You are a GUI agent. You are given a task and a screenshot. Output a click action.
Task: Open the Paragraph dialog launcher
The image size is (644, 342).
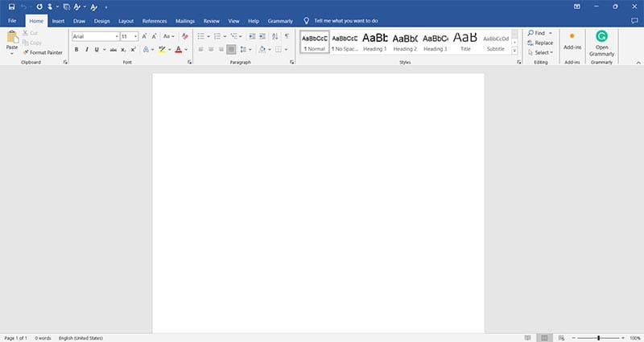291,62
